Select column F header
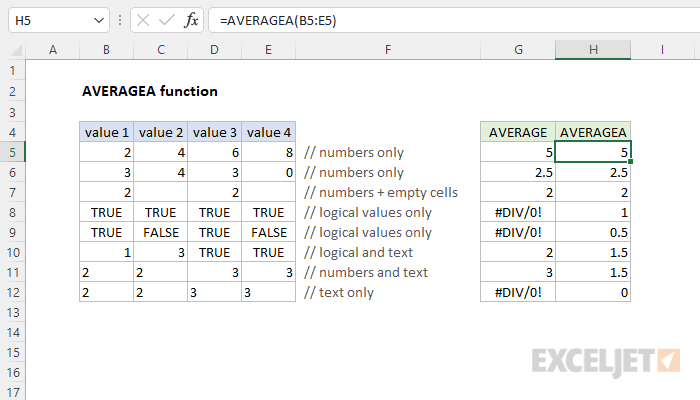The width and height of the screenshot is (700, 400). [388, 50]
